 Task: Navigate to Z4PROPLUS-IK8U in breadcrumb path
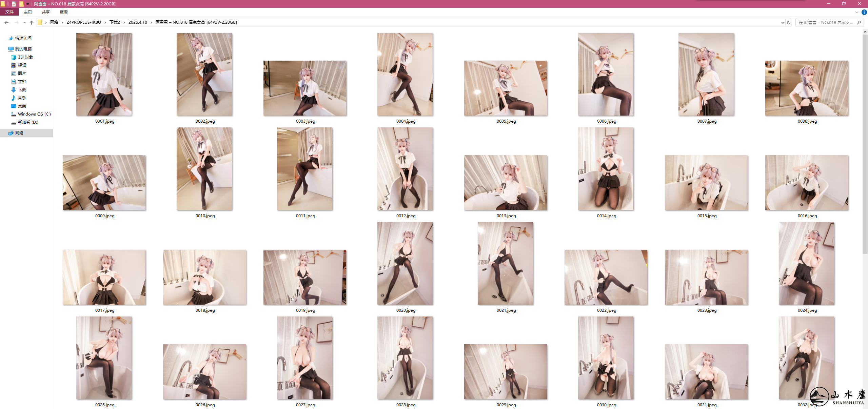[83, 22]
